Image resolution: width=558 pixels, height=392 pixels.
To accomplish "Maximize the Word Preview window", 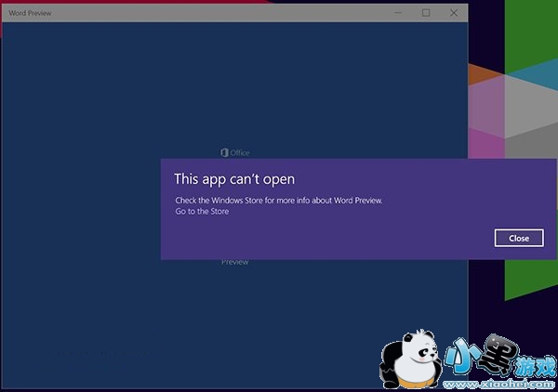I will [426, 13].
